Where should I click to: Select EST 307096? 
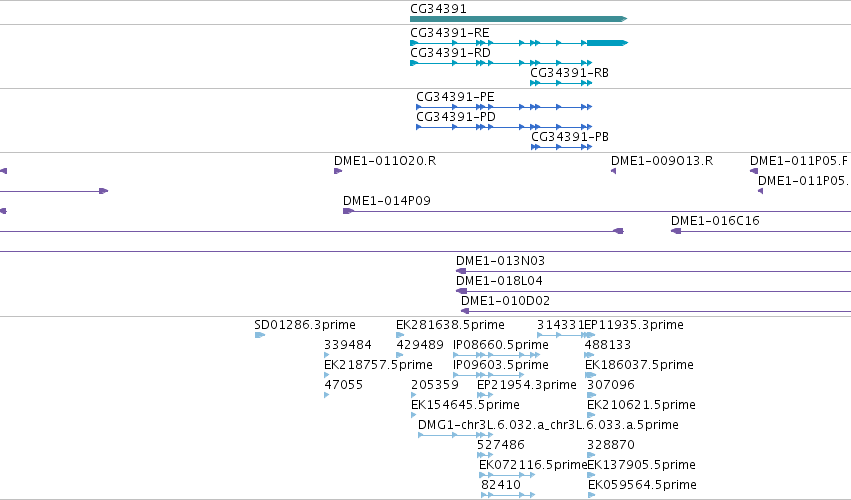coord(611,385)
